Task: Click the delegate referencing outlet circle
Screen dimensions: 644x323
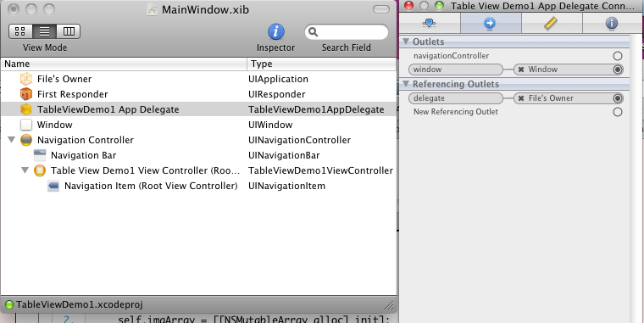Action: [617, 98]
